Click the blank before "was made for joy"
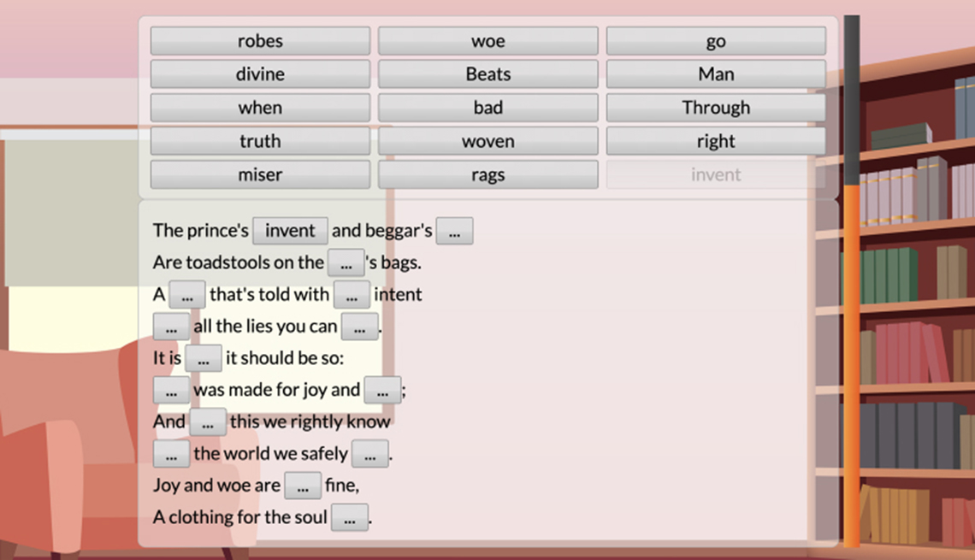Image resolution: width=975 pixels, height=560 pixels. (x=171, y=390)
